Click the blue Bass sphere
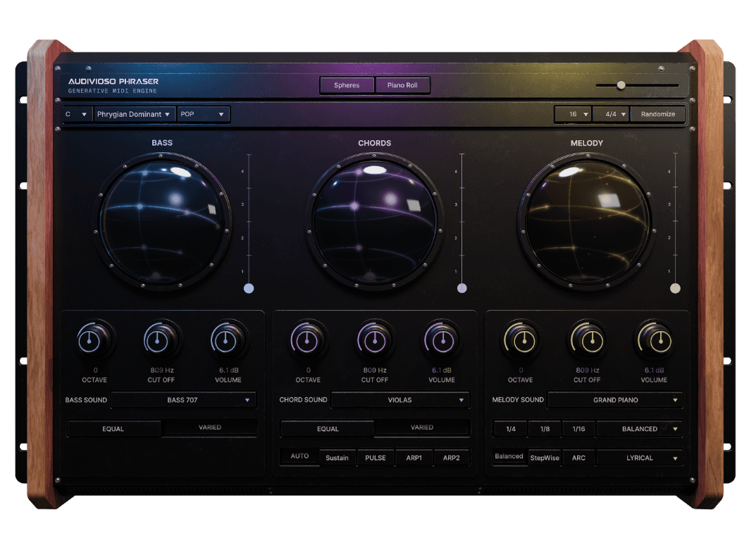This screenshot has height=541, width=756. [x=163, y=220]
